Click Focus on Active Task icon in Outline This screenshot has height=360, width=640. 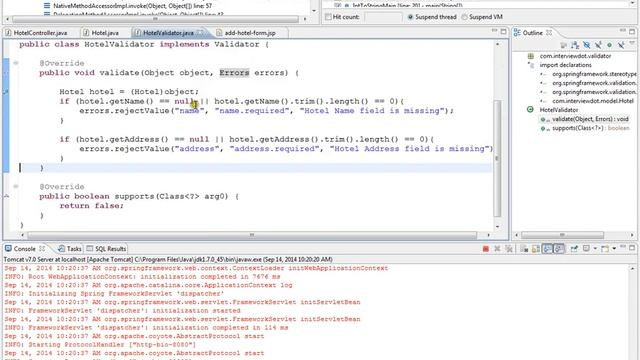(x=564, y=45)
